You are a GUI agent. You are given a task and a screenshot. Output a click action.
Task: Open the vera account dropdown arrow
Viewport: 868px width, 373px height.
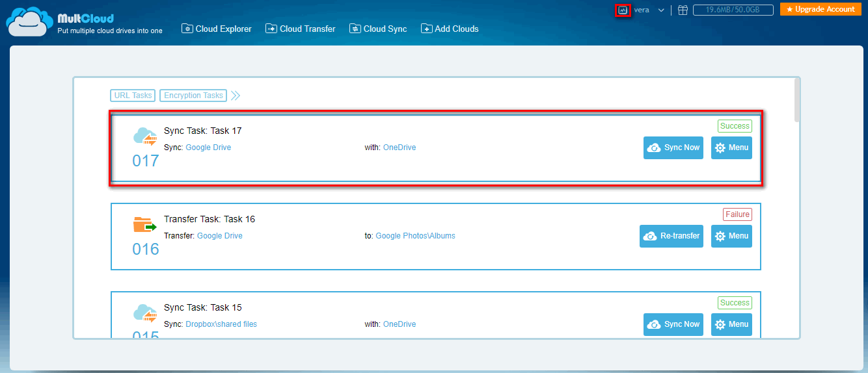(661, 10)
